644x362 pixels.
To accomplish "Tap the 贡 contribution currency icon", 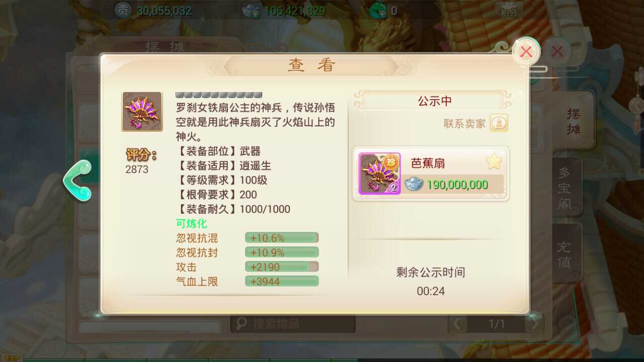I will tap(123, 10).
